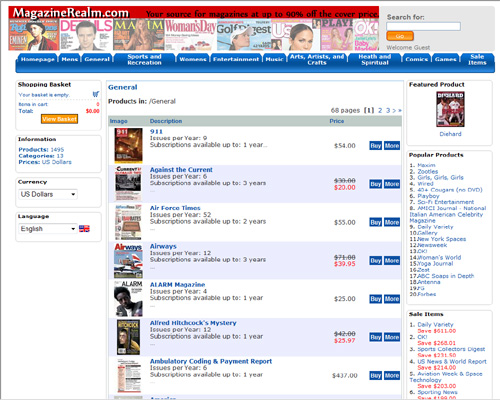The height and width of the screenshot is (400, 500).
Task: Open the Music category tab
Action: (x=274, y=59)
